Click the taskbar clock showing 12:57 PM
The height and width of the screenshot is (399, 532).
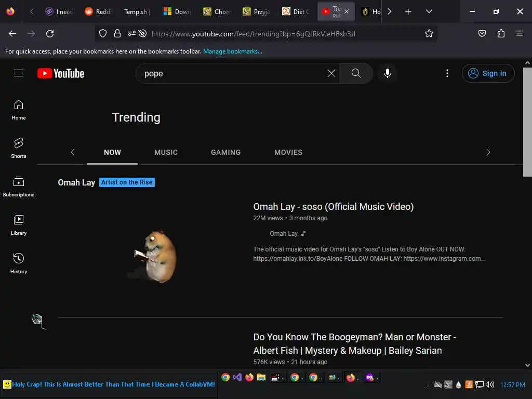point(513,385)
